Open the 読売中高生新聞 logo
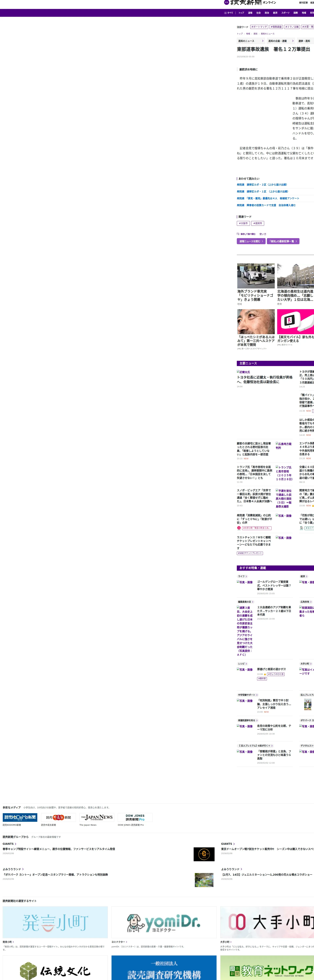314x980 pixels. click(58, 817)
